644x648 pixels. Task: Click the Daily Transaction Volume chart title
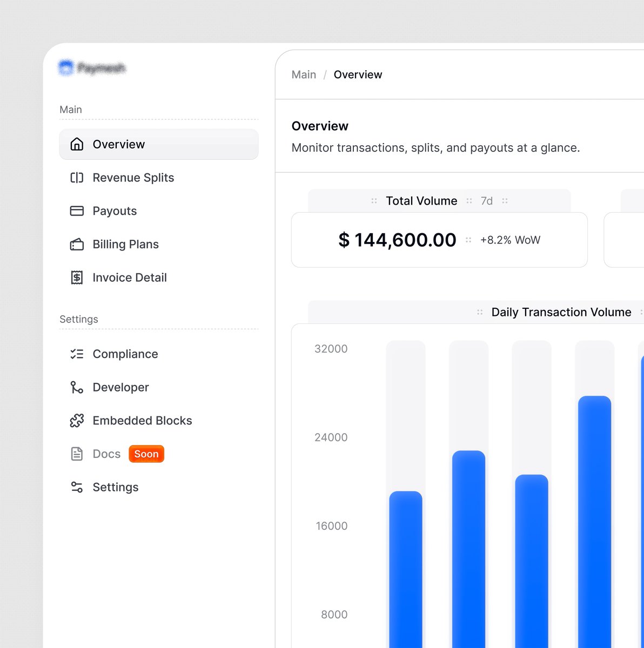[x=561, y=312]
